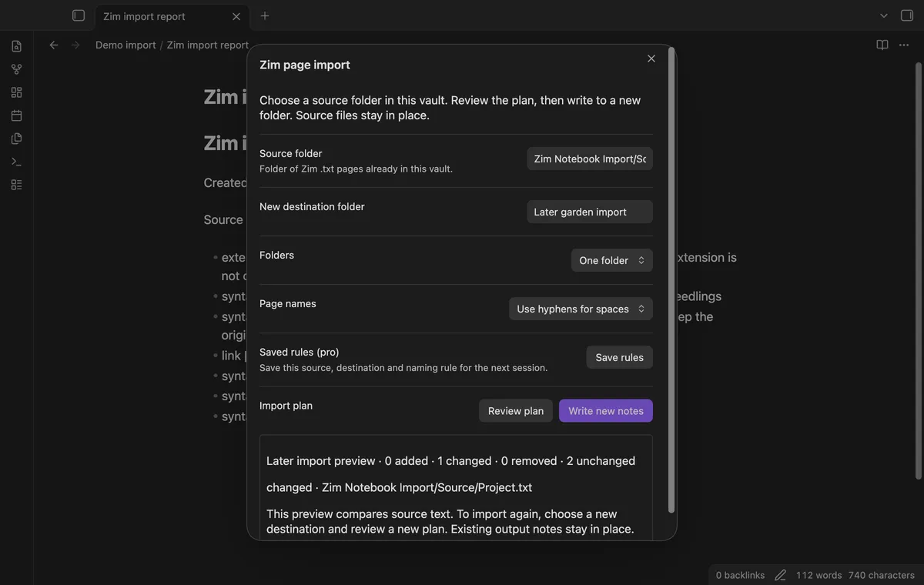The height and width of the screenshot is (585, 924).
Task: Click 0 backlinks in status bar
Action: 740,575
